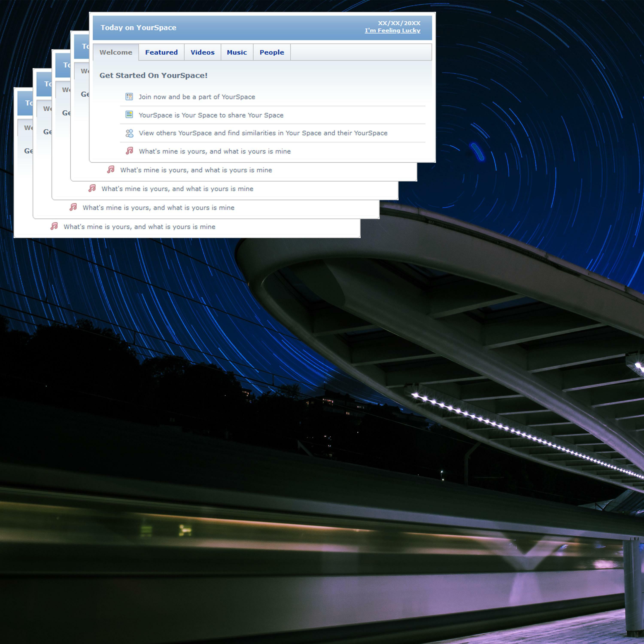644x644 pixels.
Task: Click the music note icon in the front panel
Action: tap(129, 151)
